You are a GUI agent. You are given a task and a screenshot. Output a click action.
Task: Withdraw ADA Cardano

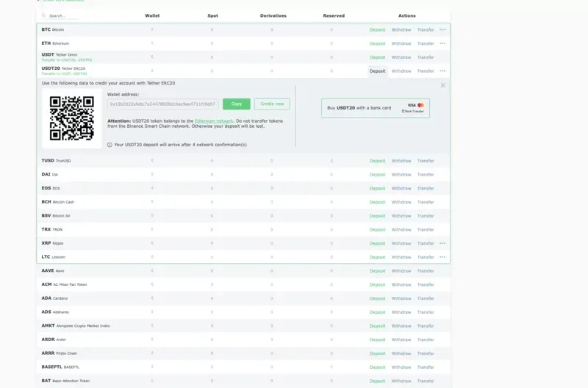(x=401, y=298)
